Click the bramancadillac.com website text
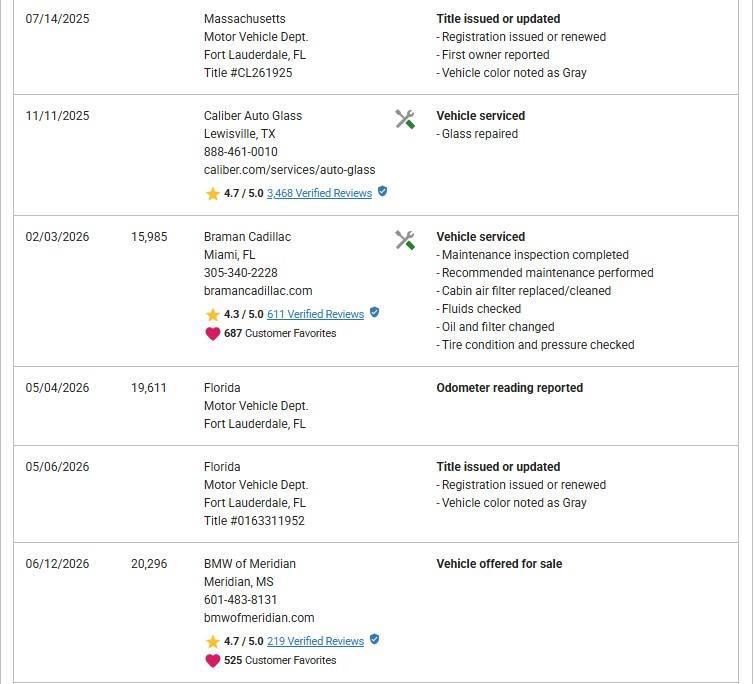The image size is (754, 684). pos(258,291)
